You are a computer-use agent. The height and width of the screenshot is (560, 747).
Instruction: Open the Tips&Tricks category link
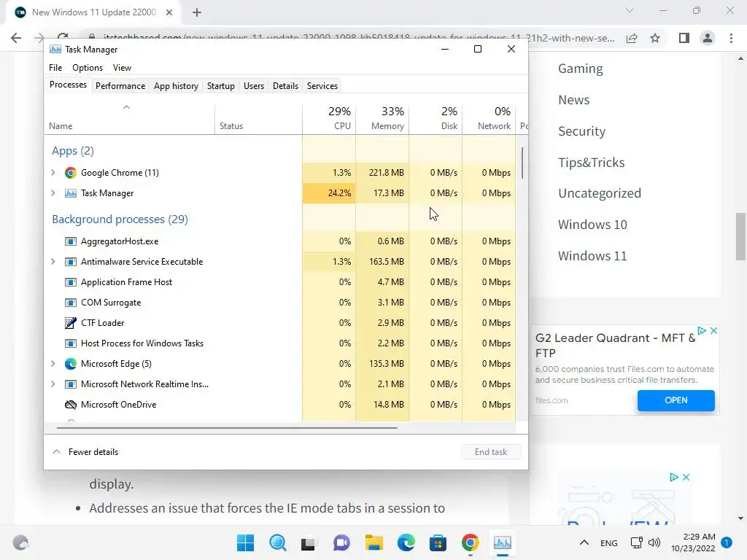coord(591,163)
